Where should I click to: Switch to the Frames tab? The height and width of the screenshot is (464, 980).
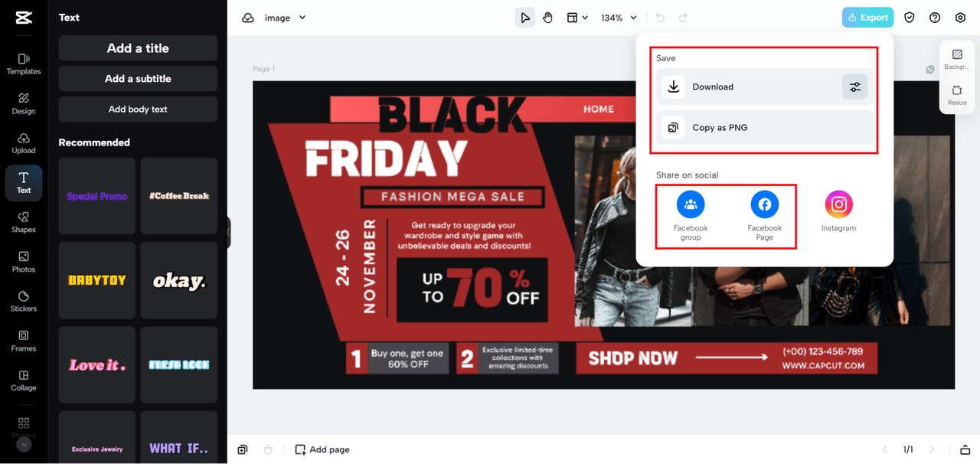click(x=24, y=341)
